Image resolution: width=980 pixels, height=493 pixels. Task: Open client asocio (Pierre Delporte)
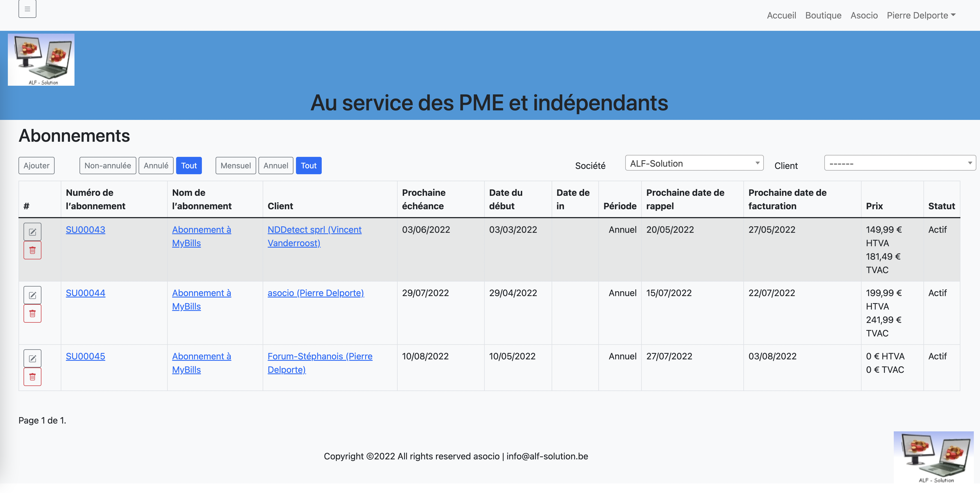(316, 293)
